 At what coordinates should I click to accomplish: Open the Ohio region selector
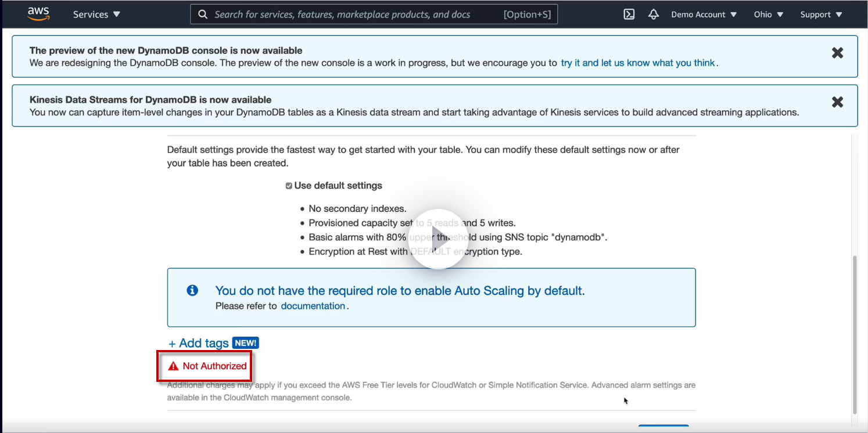[768, 15]
